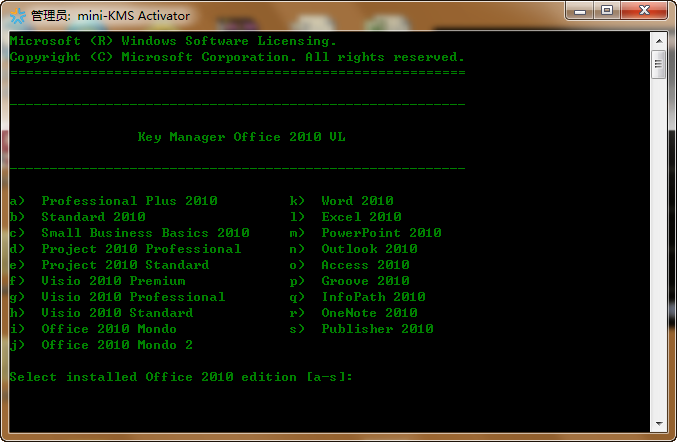Click the "Groove 2010" entry
The height and width of the screenshot is (442, 677).
365,281
